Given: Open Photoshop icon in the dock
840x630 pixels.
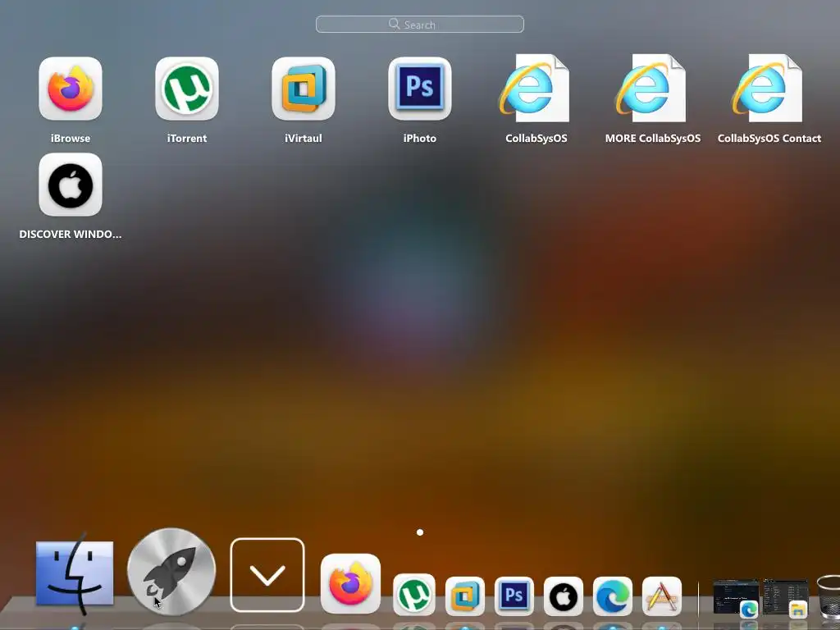Looking at the screenshot, I should (x=514, y=596).
